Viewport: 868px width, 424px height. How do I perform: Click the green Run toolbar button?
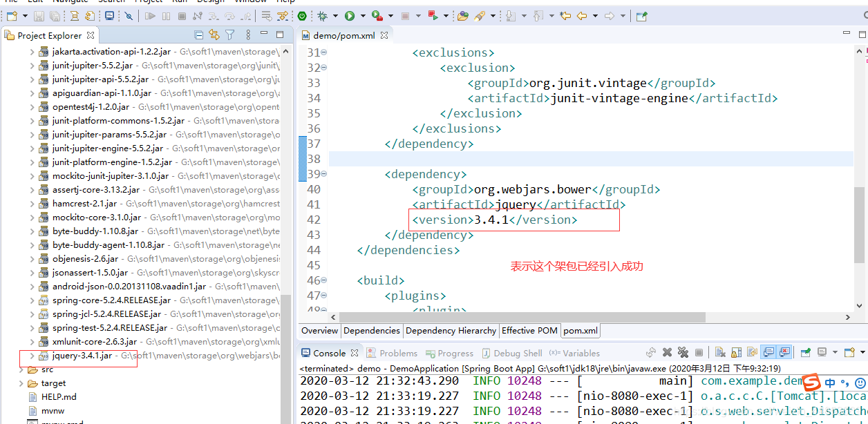350,16
